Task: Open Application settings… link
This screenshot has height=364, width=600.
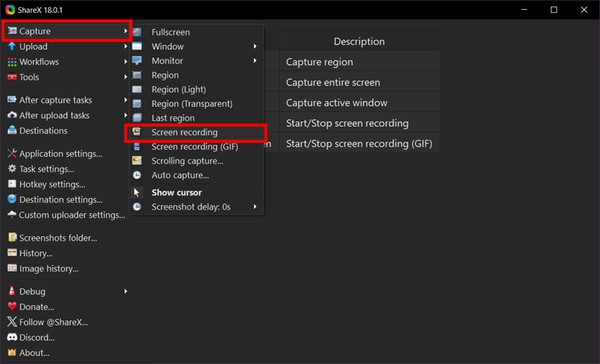Action: tap(61, 153)
